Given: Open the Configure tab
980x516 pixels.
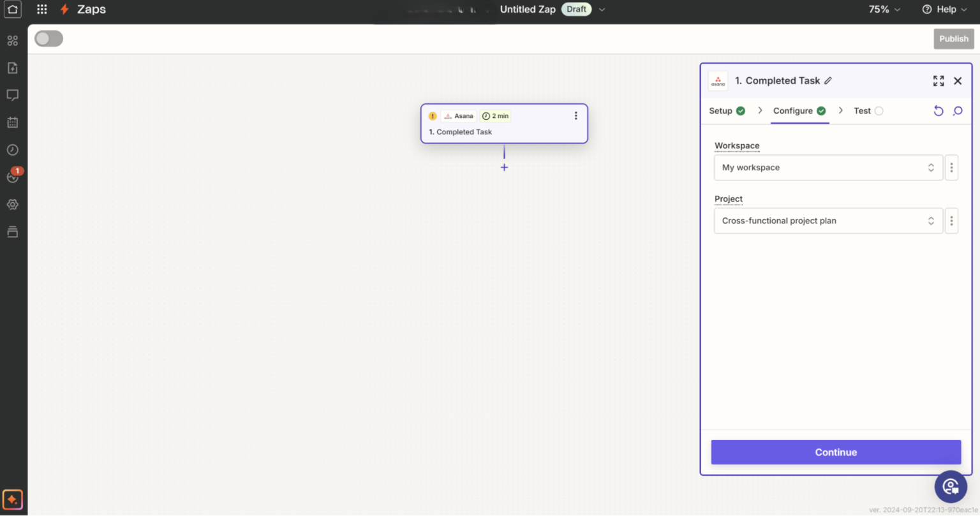Looking at the screenshot, I should coord(794,110).
